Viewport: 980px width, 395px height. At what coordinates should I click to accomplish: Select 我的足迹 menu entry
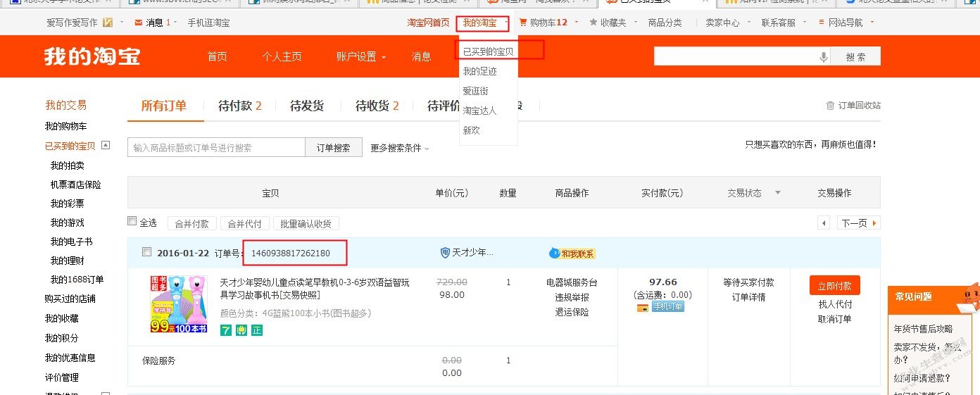479,71
